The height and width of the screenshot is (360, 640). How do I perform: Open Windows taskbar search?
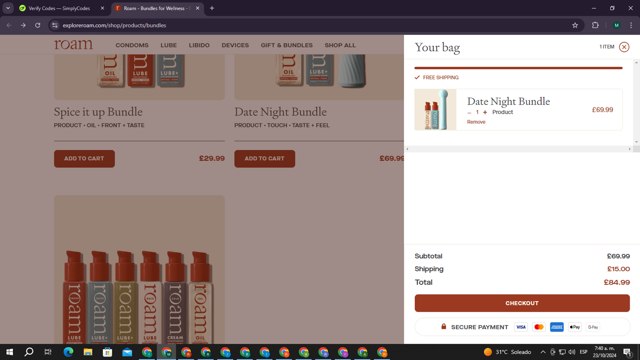tap(29, 352)
